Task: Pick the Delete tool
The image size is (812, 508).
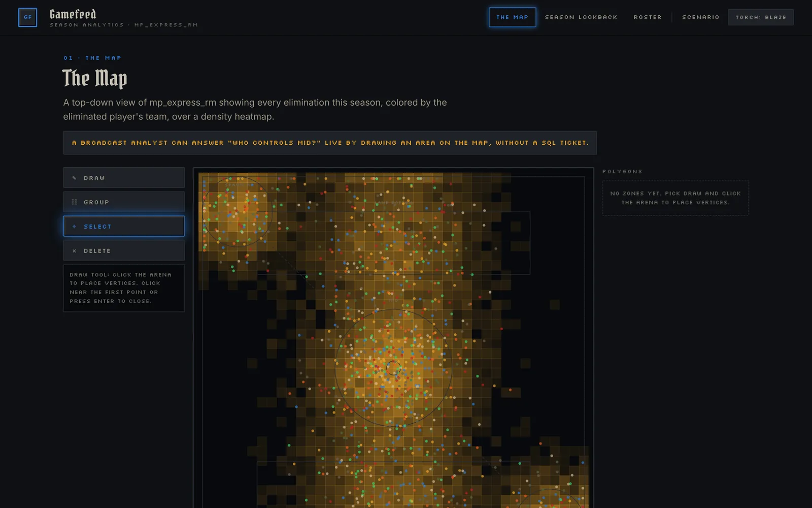Action: (x=124, y=251)
